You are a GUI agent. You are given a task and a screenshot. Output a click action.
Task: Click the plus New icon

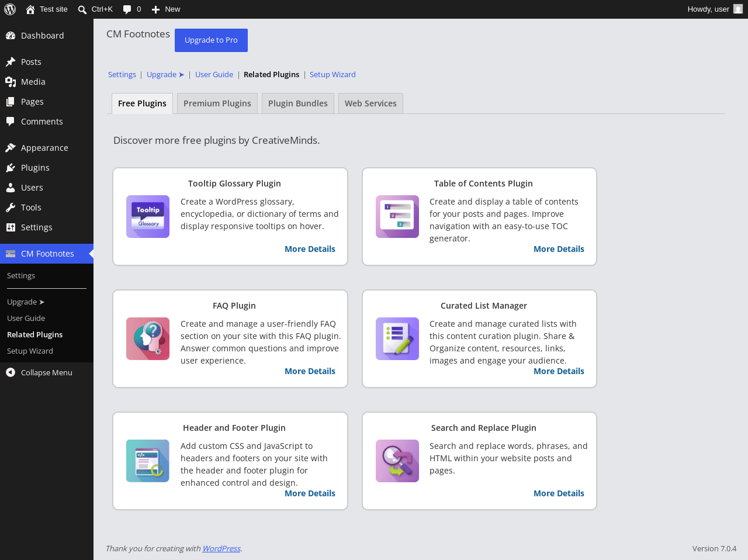(155, 9)
